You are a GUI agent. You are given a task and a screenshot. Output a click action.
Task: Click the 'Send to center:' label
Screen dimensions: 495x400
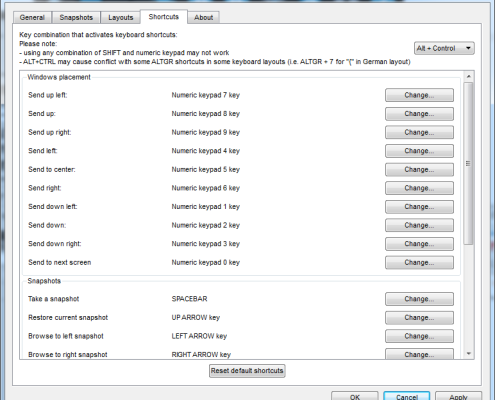(52, 169)
